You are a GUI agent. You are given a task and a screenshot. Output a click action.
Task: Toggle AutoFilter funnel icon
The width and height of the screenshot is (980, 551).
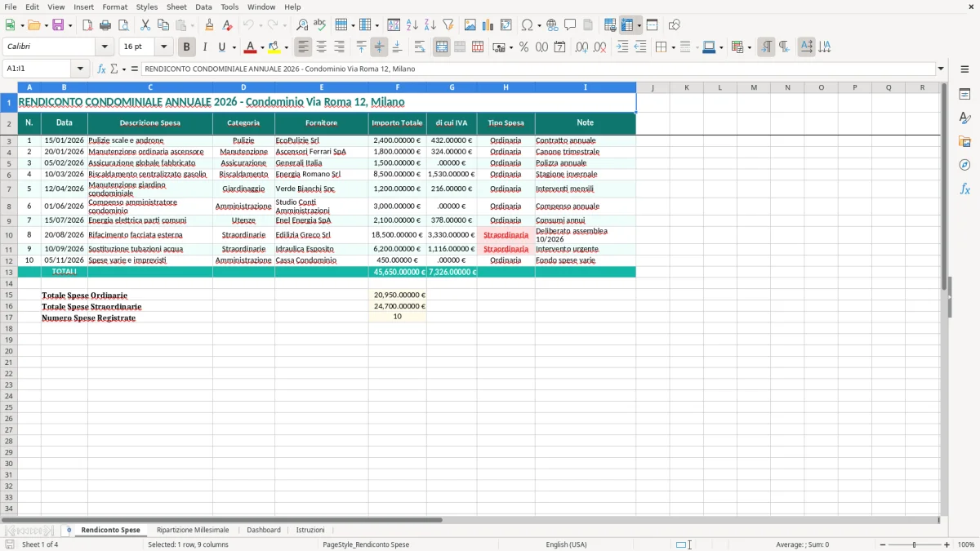point(448,25)
